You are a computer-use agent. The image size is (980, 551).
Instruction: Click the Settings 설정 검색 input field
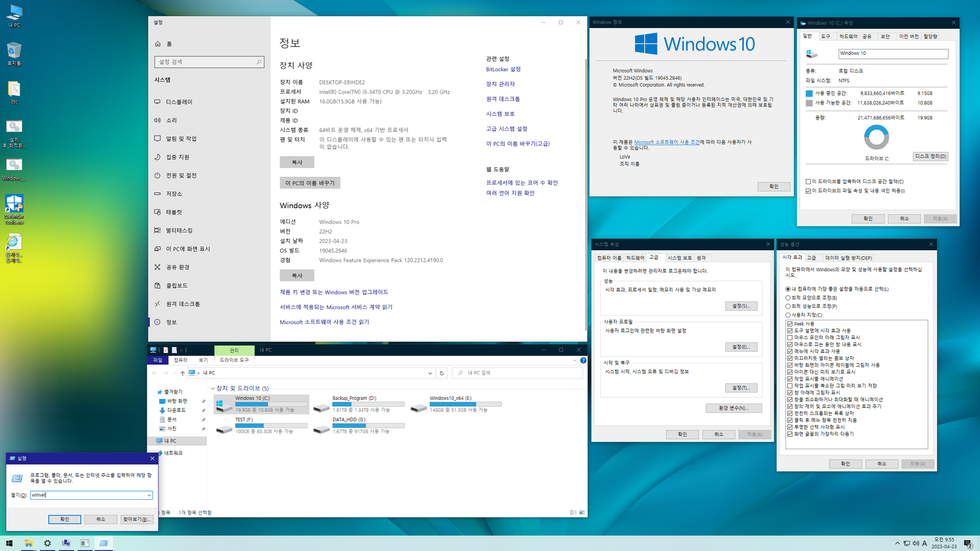click(209, 62)
